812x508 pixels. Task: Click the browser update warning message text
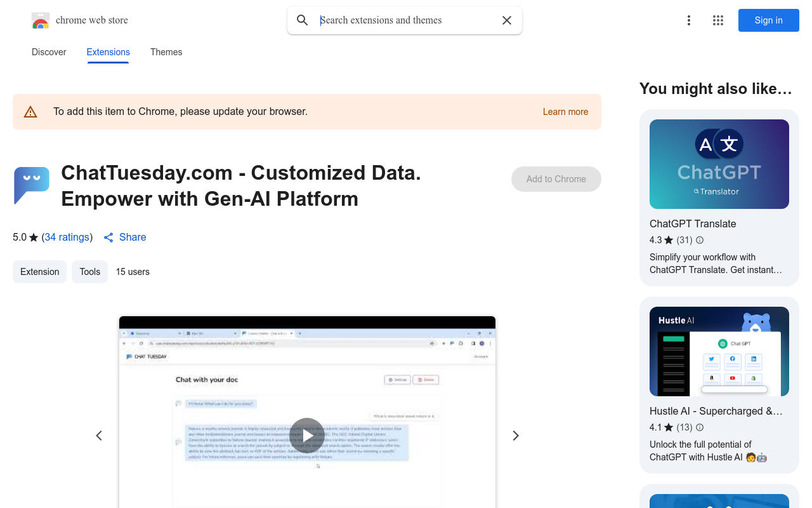click(180, 112)
